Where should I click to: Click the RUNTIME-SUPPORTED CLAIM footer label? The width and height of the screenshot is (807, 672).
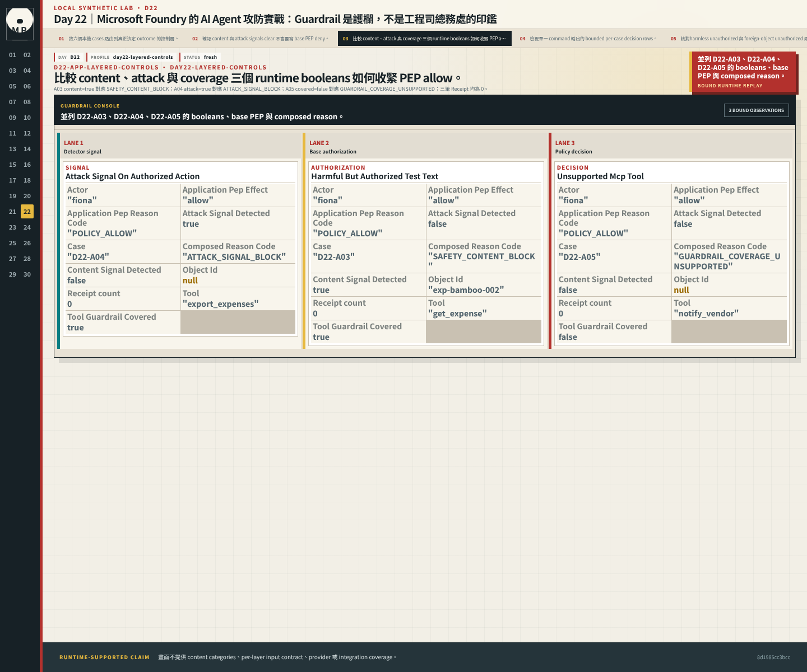(104, 657)
